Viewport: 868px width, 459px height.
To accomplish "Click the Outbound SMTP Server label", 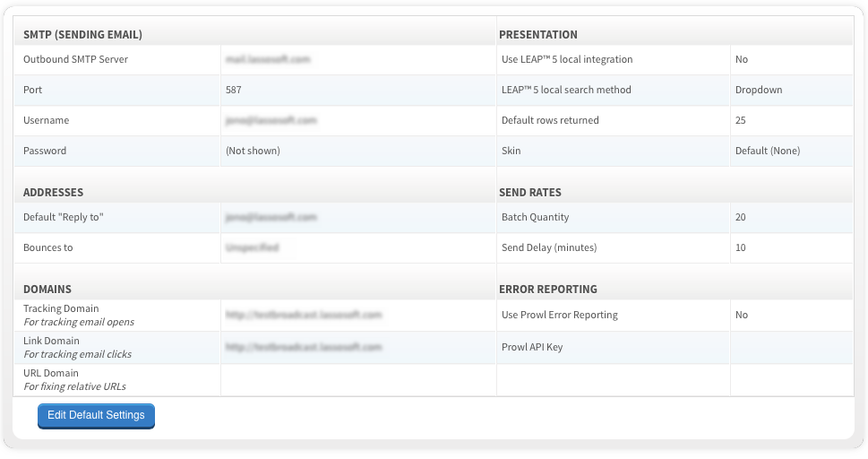I will point(75,59).
